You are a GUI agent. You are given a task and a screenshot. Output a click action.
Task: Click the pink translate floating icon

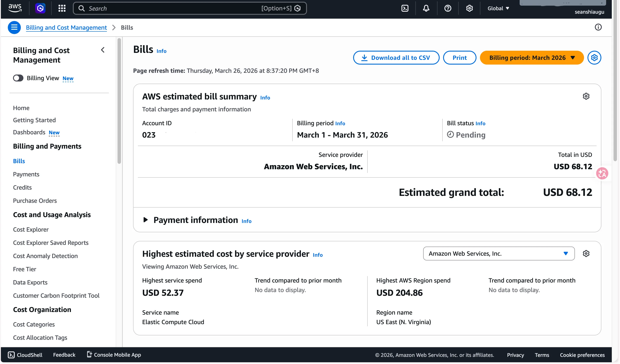(x=602, y=174)
